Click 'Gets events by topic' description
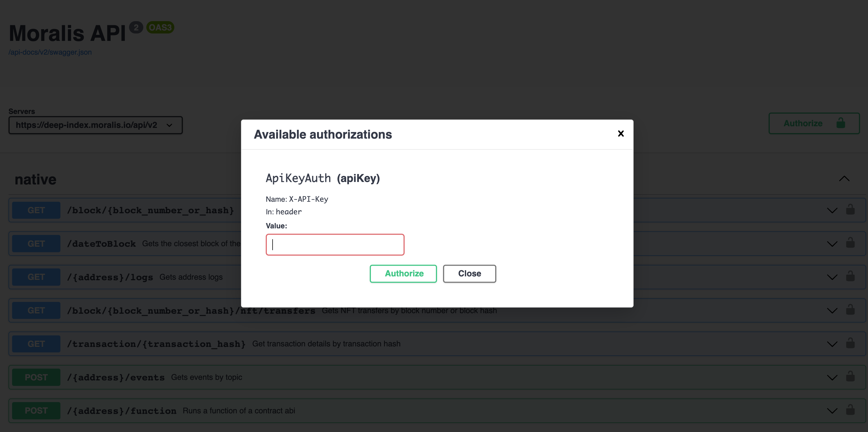868x432 pixels. click(206, 377)
